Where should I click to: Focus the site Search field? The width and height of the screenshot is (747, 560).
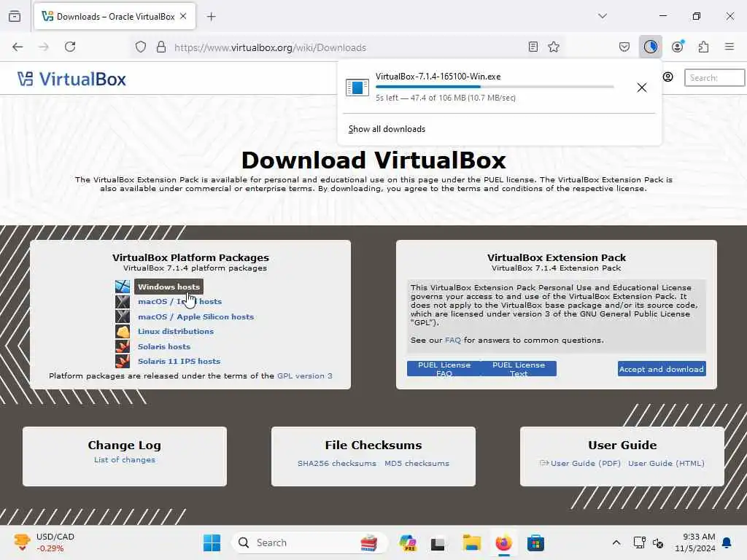(713, 77)
